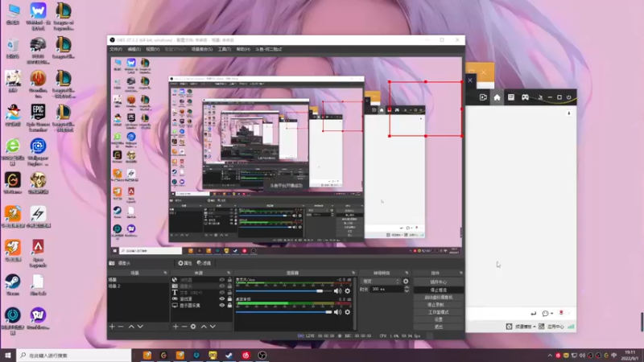Pop out Audio Mixer dock via header icon
This screenshot has height=362, width=644.
pos(353,273)
